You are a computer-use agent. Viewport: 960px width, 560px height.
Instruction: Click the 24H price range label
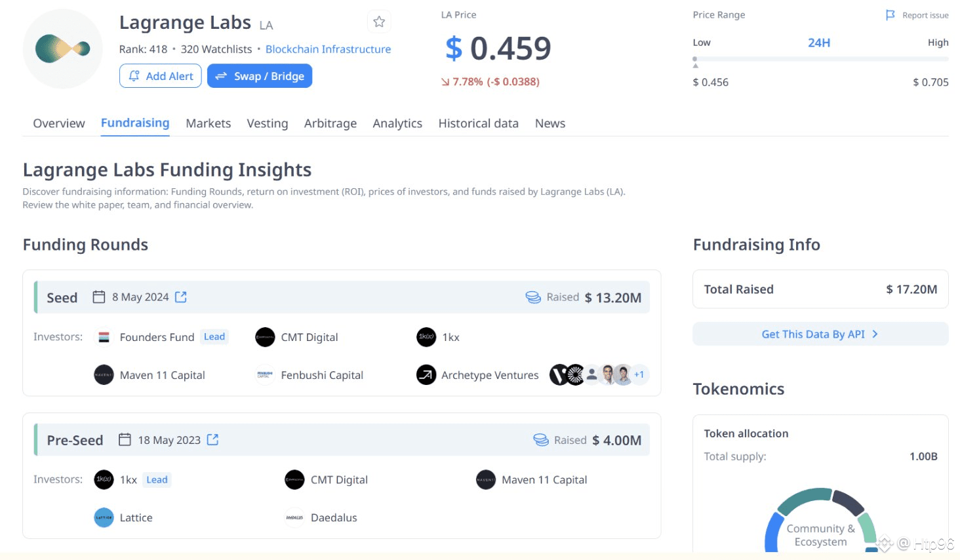coord(819,43)
